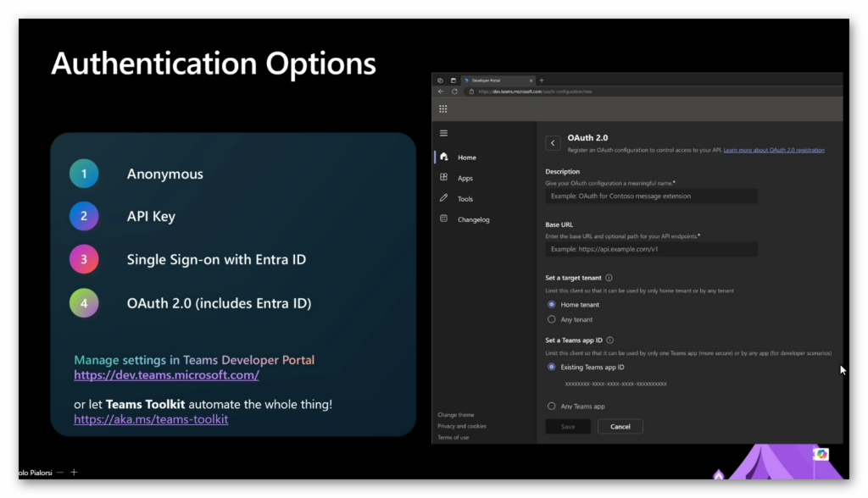Click the Home icon in sidebar

[x=444, y=158]
